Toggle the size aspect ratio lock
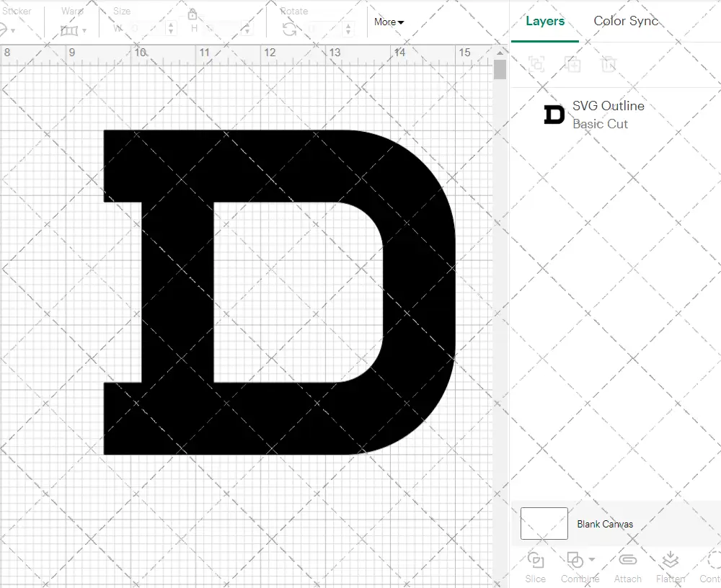Viewport: 721px width, 588px height. [x=192, y=14]
